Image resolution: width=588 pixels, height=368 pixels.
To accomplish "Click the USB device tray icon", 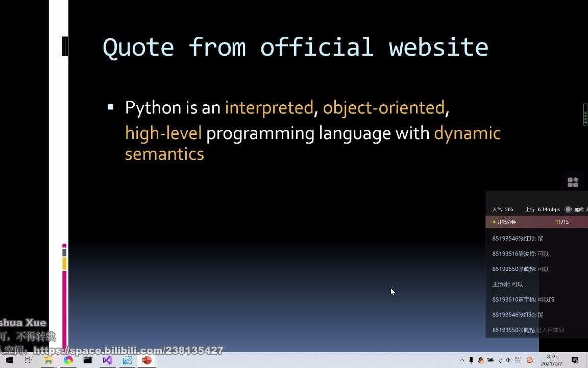I will 472,360.
